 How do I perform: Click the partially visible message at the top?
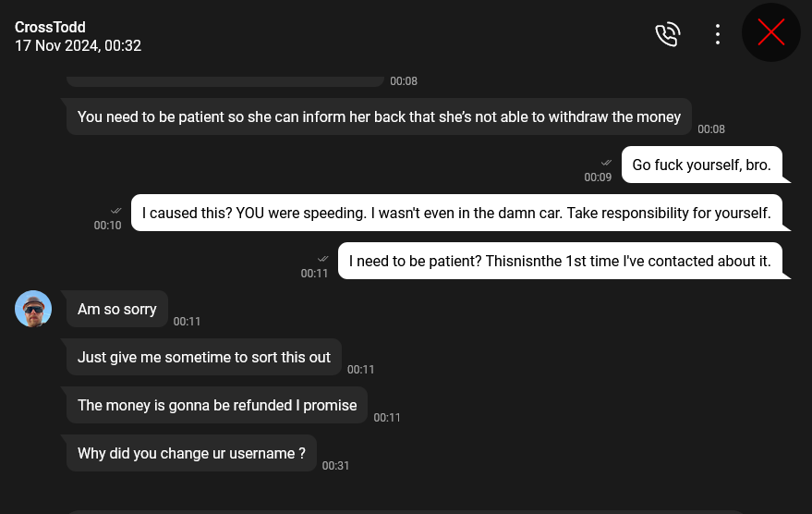click(x=225, y=81)
